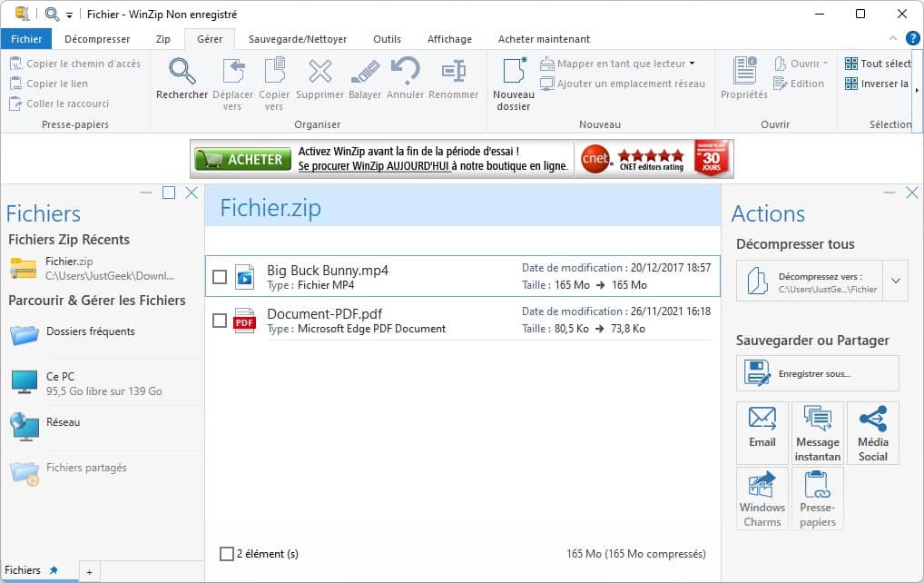Screen dimensions: 924x583
Task: Create a Nouveau dossier
Action: pyautogui.click(x=513, y=84)
